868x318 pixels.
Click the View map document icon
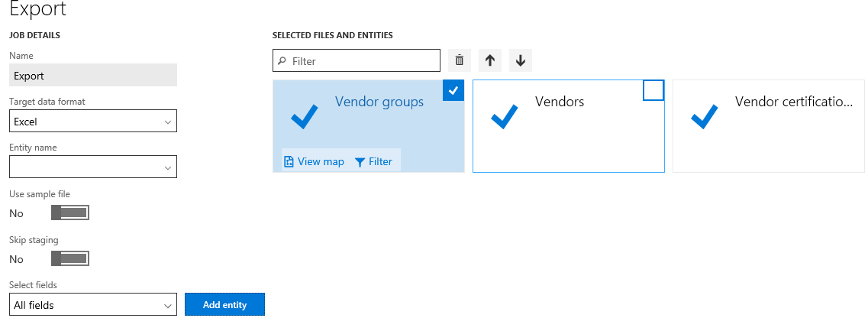[289, 162]
